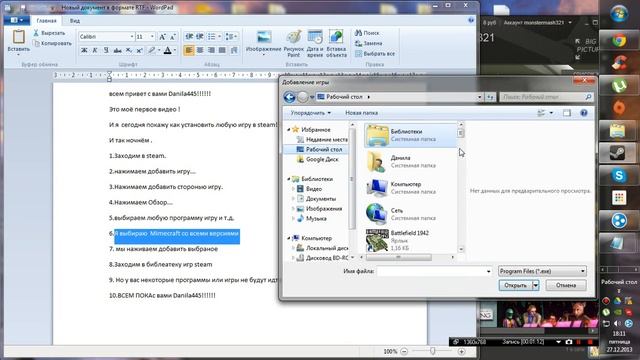Click the Copy (Копировать) button
The height and width of the screenshot is (360, 640).
point(52,43)
